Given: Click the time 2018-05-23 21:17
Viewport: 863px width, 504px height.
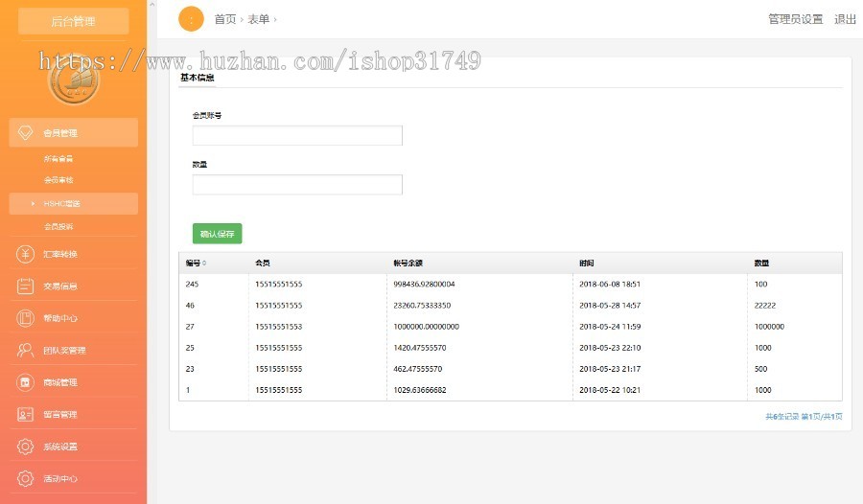Looking at the screenshot, I should tap(610, 369).
